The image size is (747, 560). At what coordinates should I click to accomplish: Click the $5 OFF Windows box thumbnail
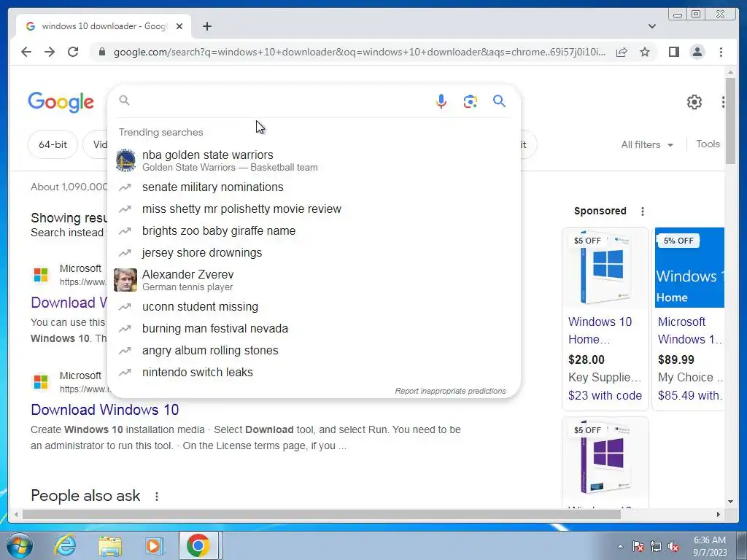tap(605, 268)
